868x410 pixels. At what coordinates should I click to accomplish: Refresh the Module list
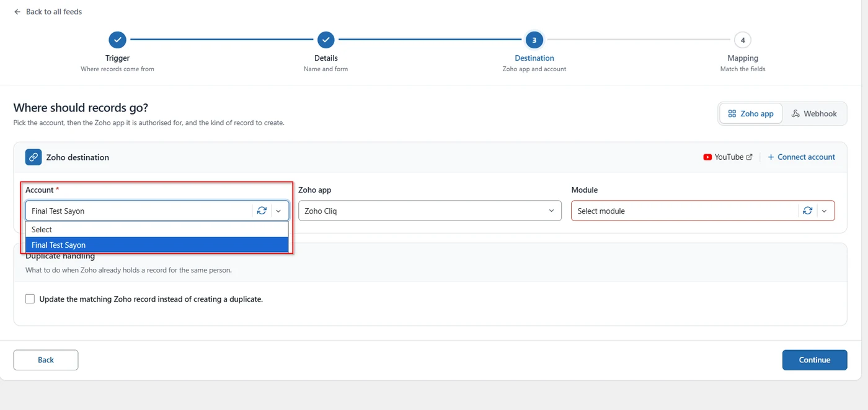pos(807,211)
